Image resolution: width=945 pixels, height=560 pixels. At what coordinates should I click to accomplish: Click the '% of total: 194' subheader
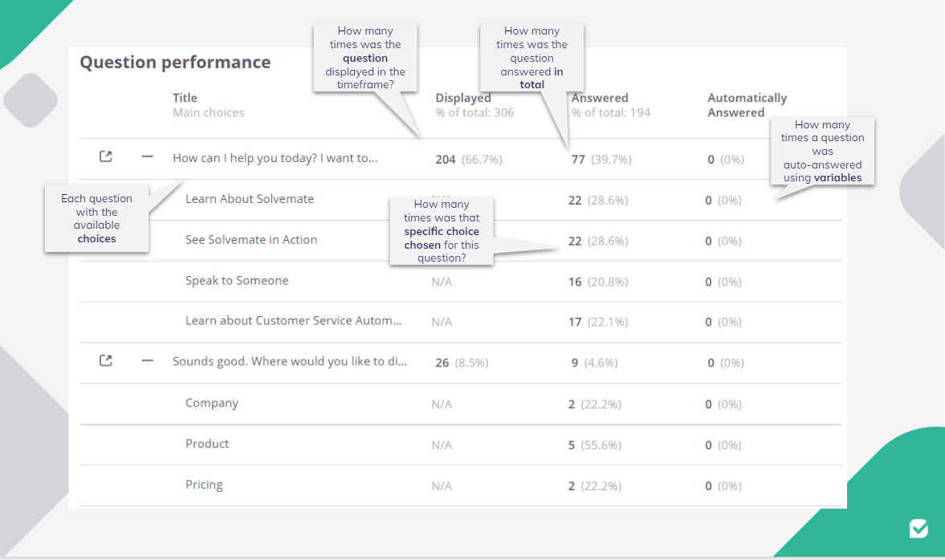point(611,112)
